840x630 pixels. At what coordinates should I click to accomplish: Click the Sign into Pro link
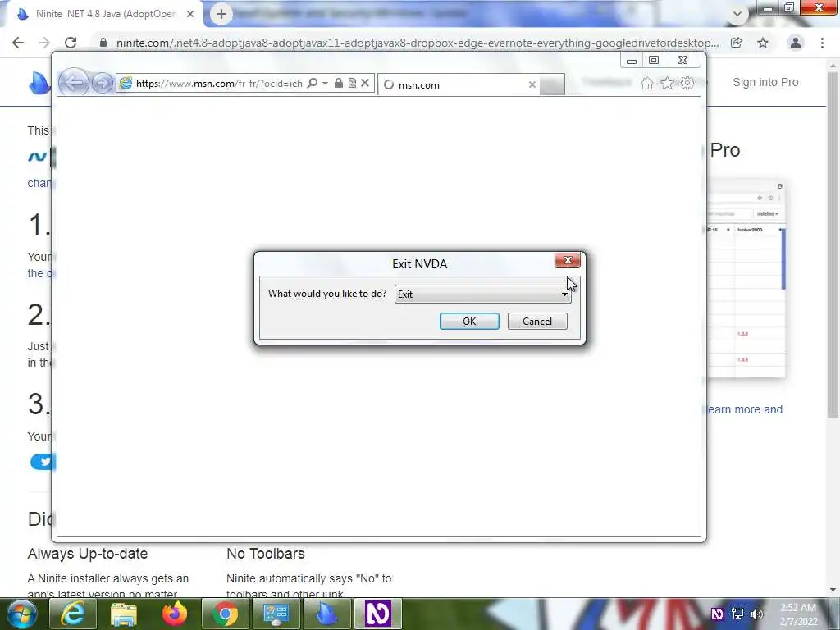pos(765,83)
